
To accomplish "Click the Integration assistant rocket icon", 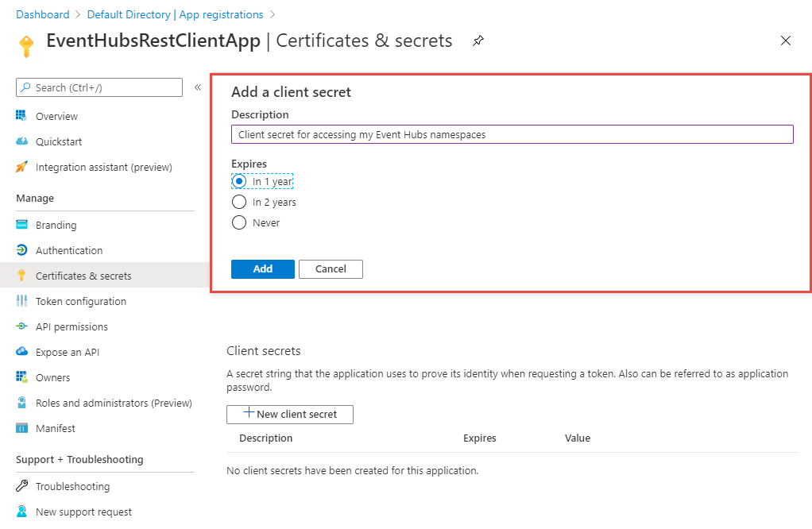I will [x=21, y=167].
